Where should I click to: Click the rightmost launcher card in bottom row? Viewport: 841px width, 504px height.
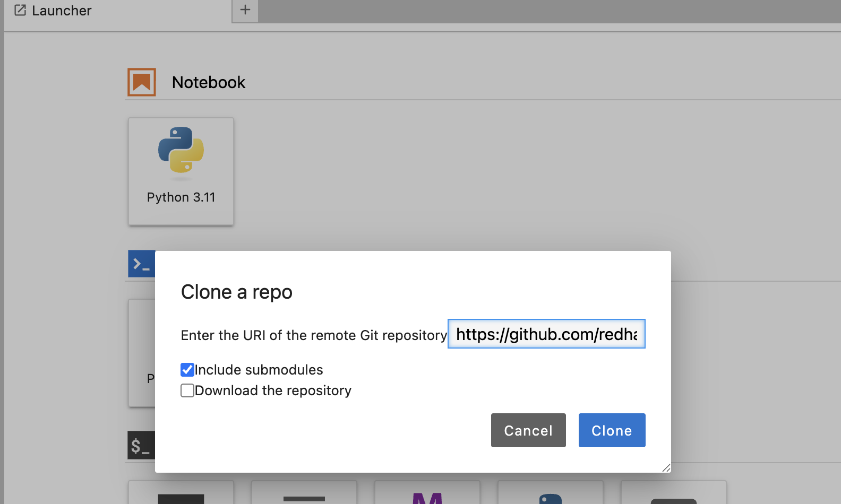pyautogui.click(x=674, y=493)
